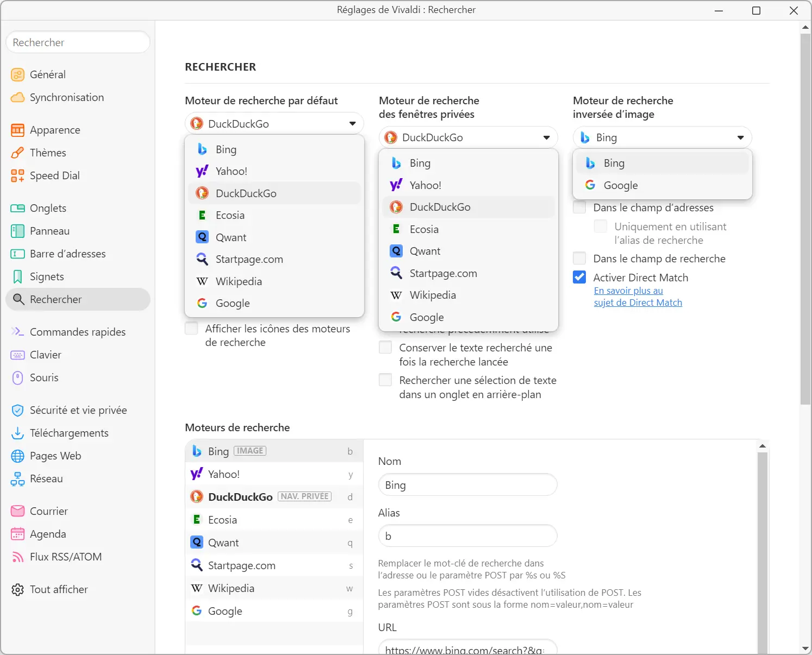
Task: Open the Rechercher settings section
Action: click(78, 299)
